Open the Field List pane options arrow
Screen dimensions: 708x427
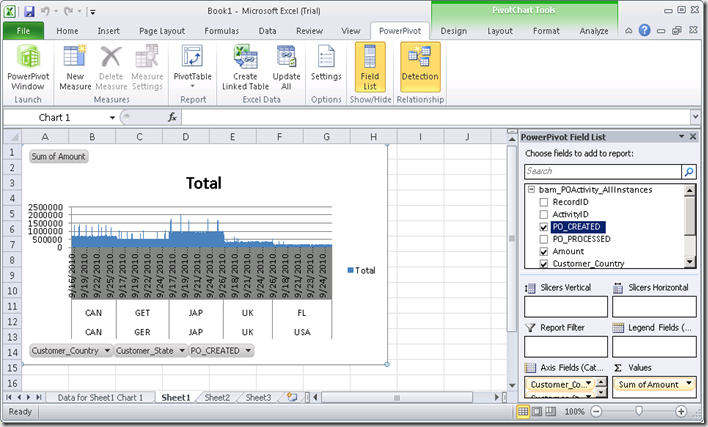pos(681,136)
